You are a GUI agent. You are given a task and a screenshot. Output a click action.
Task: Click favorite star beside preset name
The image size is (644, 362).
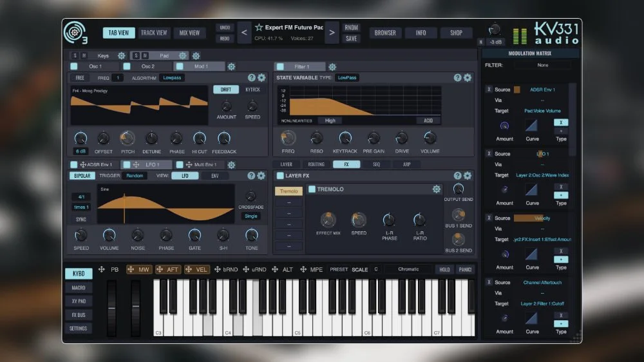click(259, 27)
